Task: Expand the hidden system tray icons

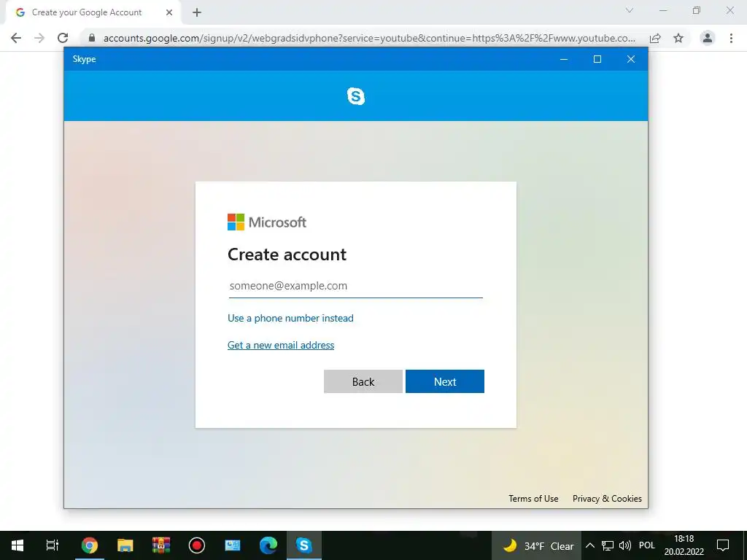Action: 589,545
